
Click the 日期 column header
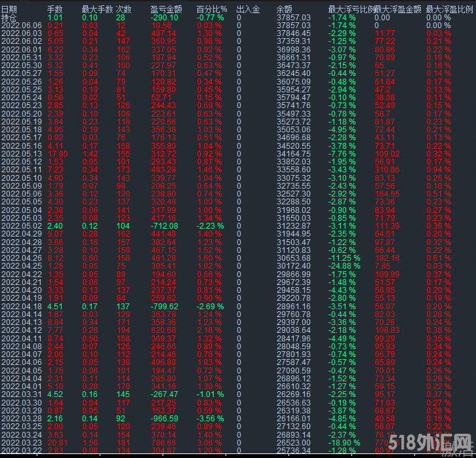(9, 9)
